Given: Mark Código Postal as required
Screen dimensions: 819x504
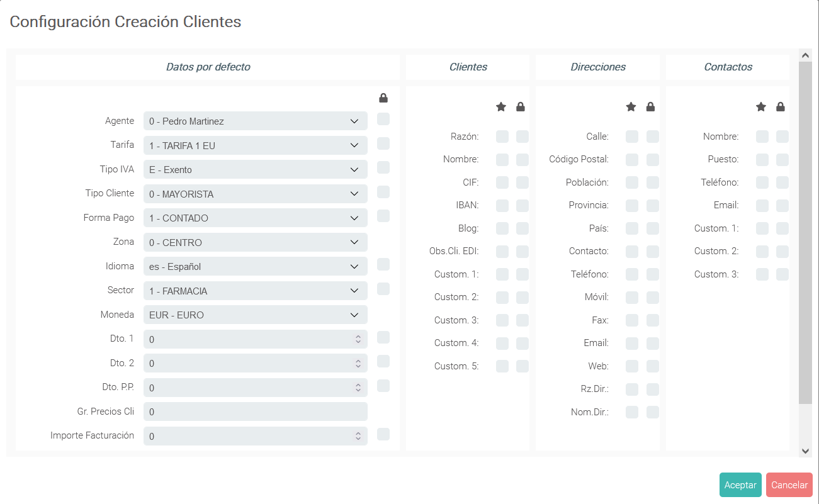Looking at the screenshot, I should 632,159.
